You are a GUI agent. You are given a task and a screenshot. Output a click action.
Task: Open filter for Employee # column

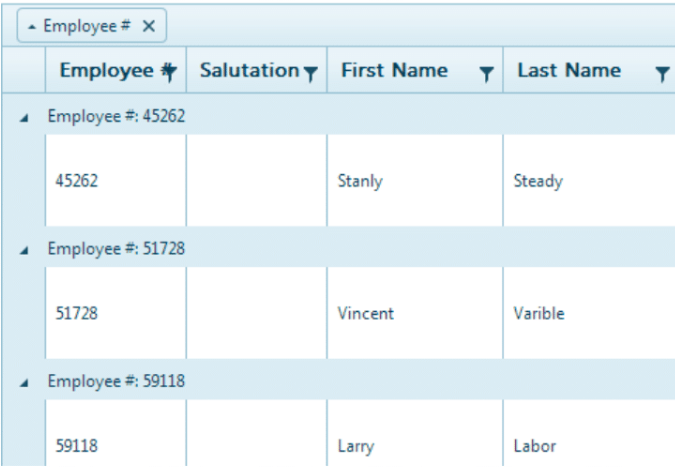point(171,72)
